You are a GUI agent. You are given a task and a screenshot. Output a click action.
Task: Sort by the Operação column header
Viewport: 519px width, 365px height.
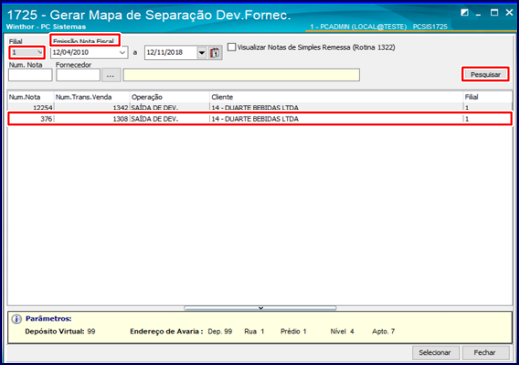169,97
